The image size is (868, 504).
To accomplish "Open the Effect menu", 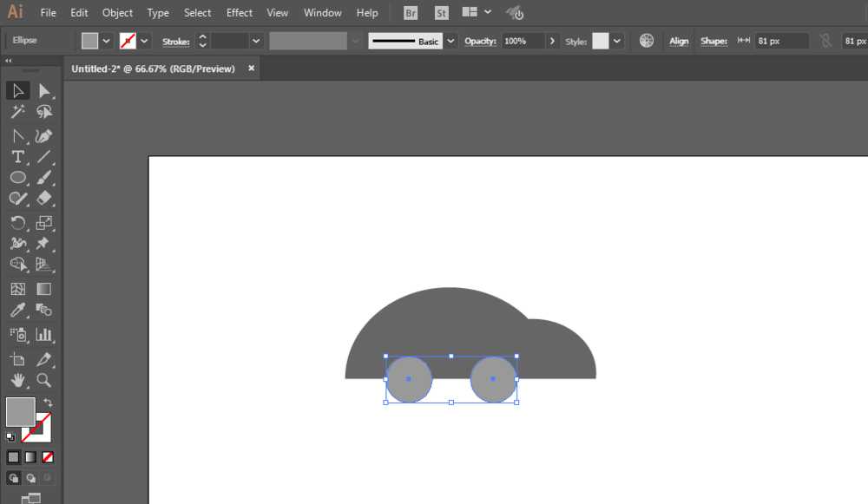I will tap(240, 13).
